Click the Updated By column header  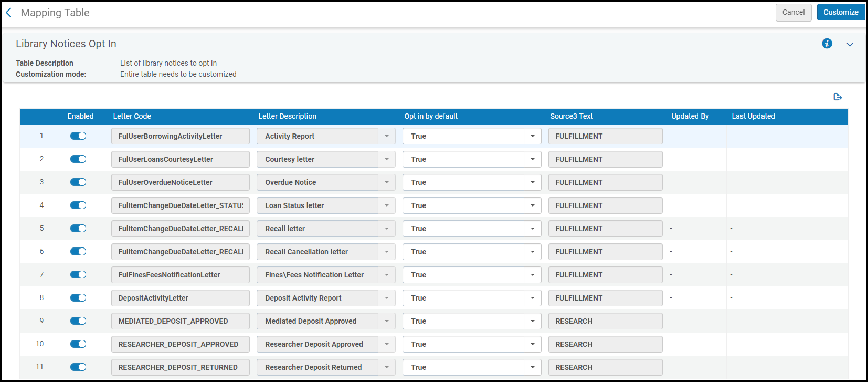tap(690, 116)
